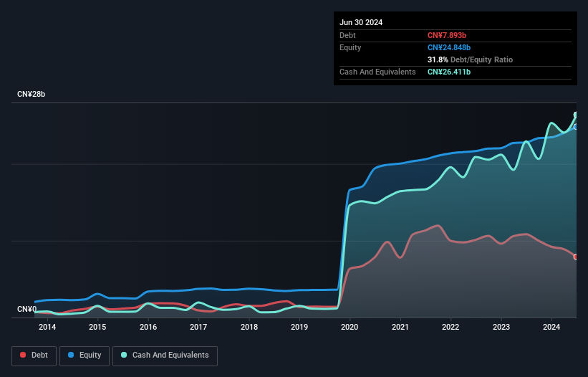Screen dimensions: 588x377
Task: Click the CN¥7.893b debt value
Action: 447,35
